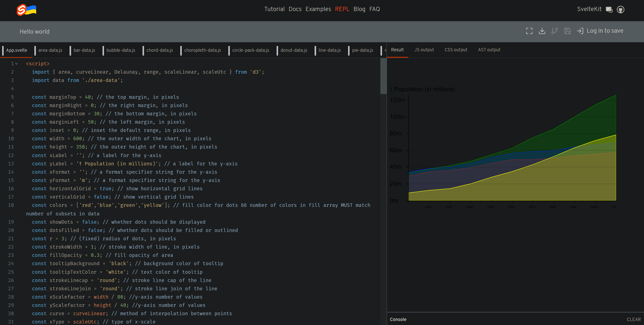Select the AST output tab

pos(489,50)
